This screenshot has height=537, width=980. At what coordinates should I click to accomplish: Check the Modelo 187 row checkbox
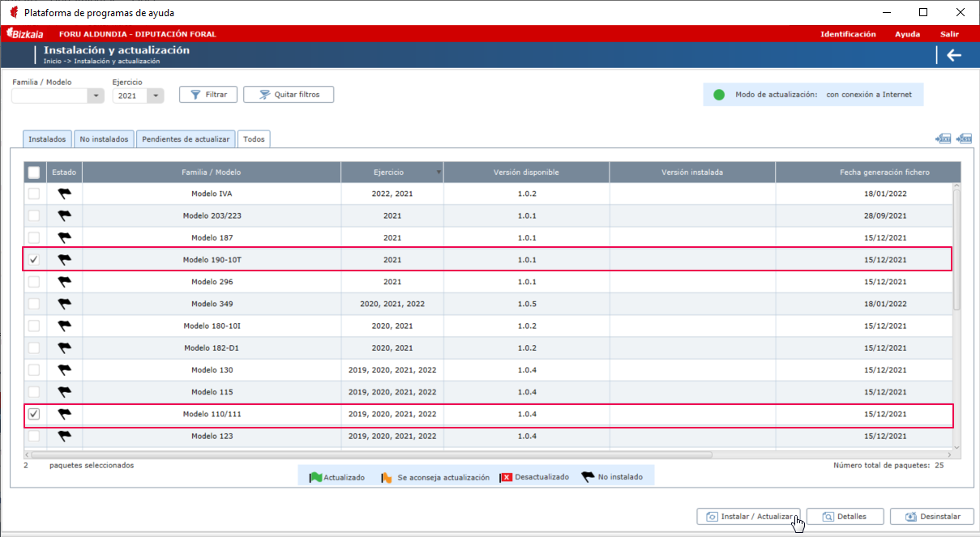coord(34,237)
